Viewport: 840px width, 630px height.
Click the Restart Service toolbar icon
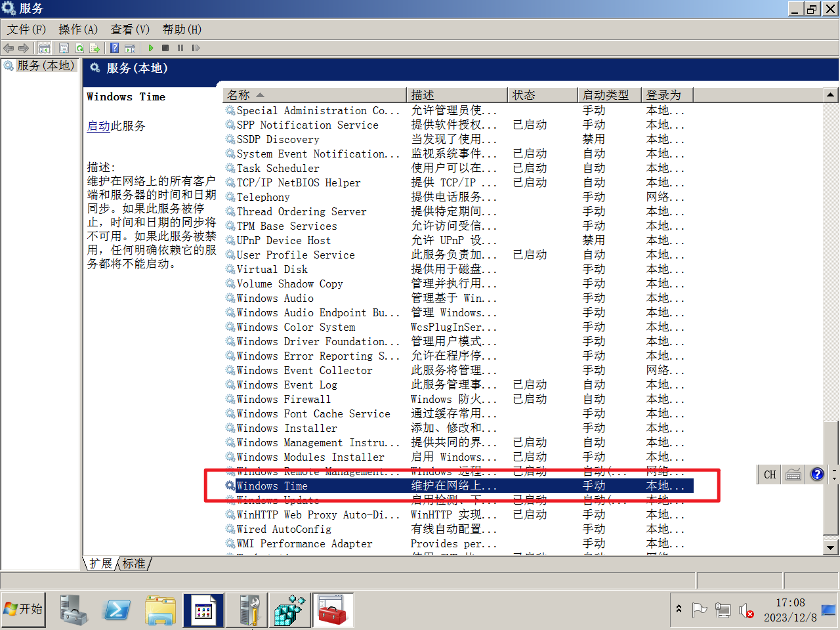coord(196,48)
